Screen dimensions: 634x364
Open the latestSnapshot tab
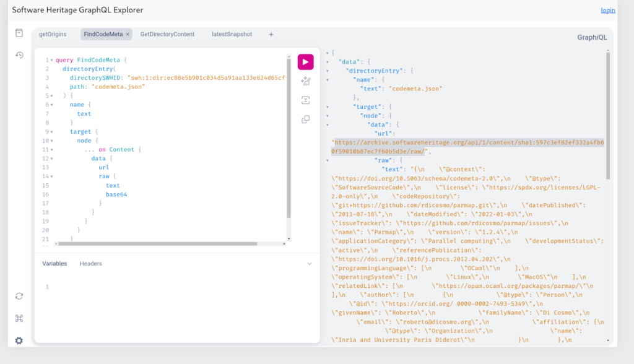[x=232, y=35]
